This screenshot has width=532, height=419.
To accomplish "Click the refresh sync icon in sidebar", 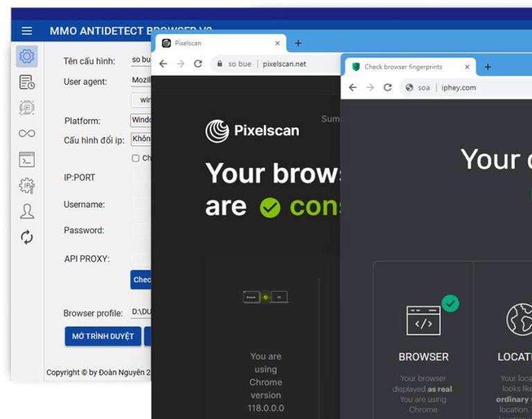I will coord(27,237).
